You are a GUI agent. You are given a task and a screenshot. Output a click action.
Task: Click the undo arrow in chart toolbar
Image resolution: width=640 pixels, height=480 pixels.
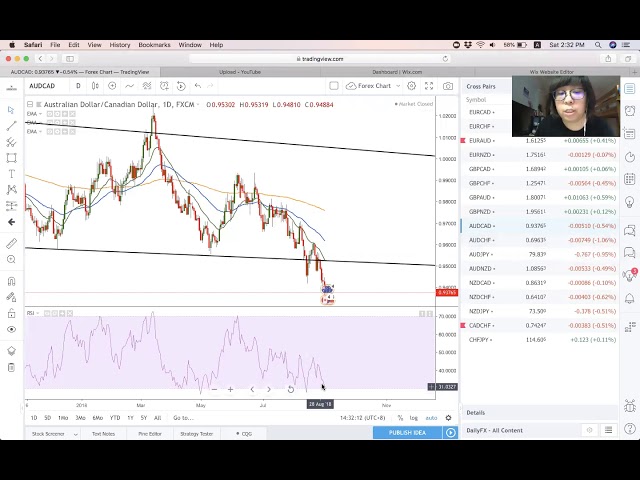(197, 86)
